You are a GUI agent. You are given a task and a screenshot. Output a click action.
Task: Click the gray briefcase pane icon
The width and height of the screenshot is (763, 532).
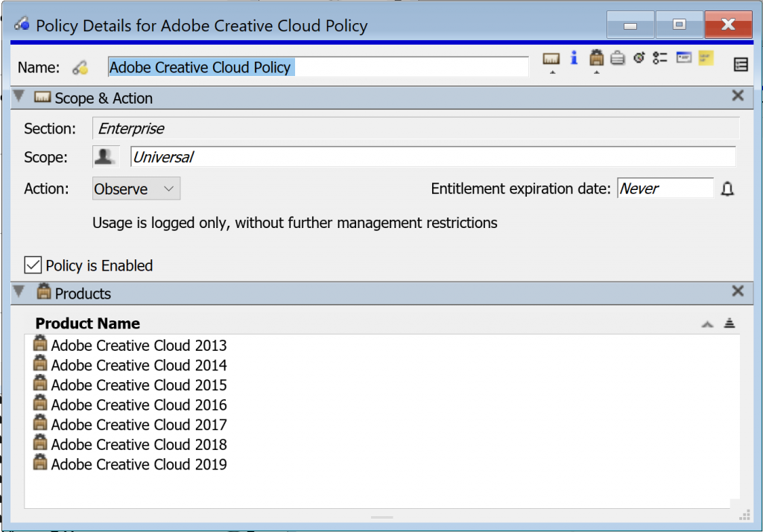(618, 58)
